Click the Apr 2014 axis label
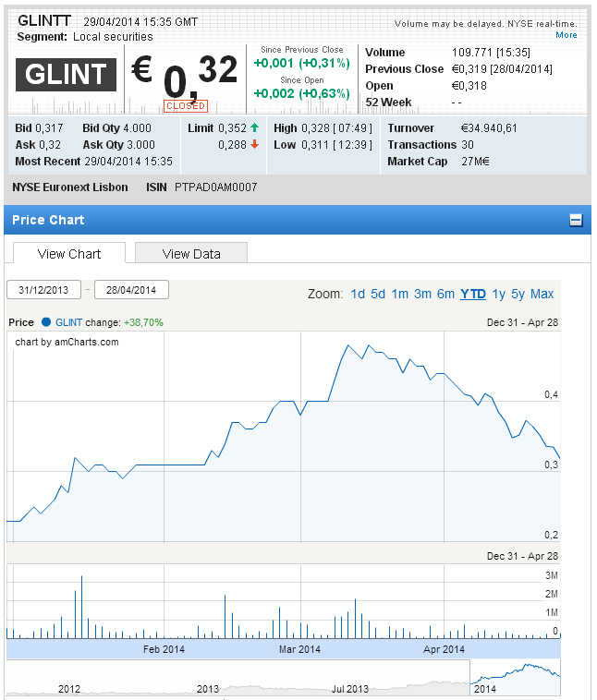Viewport: 597px width, 700px height. [x=444, y=649]
